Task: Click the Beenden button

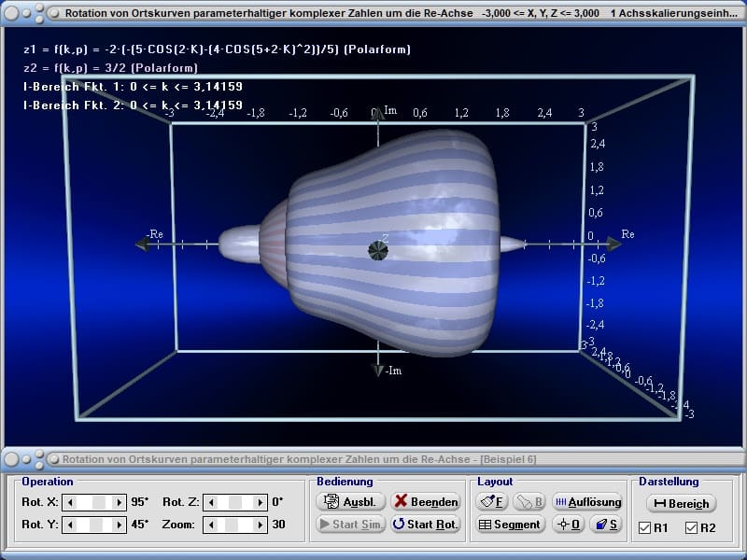Action: tap(426, 501)
